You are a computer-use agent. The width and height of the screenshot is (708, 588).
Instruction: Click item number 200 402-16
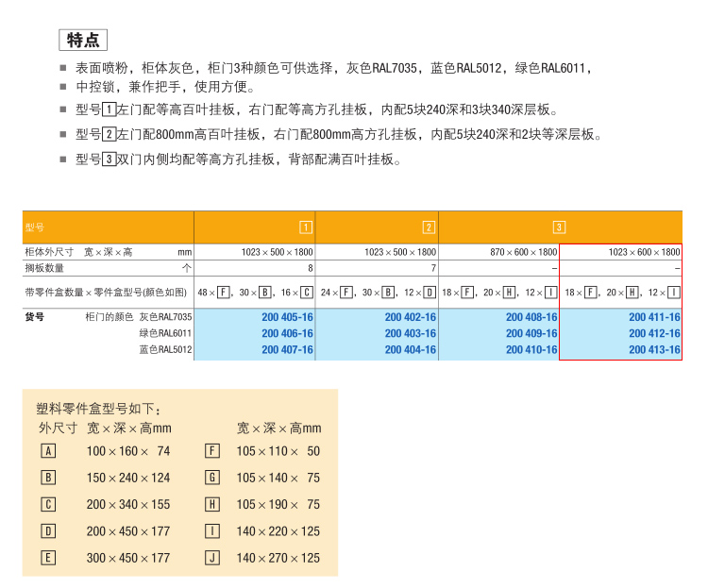click(x=411, y=317)
